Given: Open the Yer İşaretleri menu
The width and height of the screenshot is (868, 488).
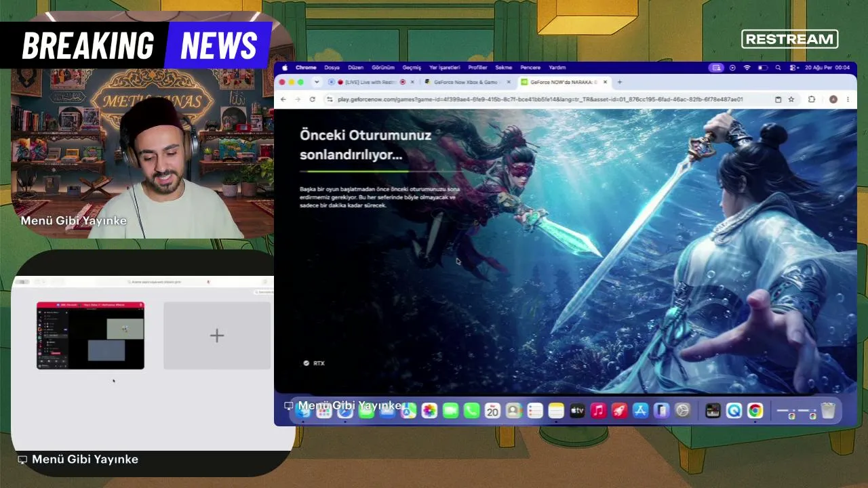Looking at the screenshot, I should [445, 68].
